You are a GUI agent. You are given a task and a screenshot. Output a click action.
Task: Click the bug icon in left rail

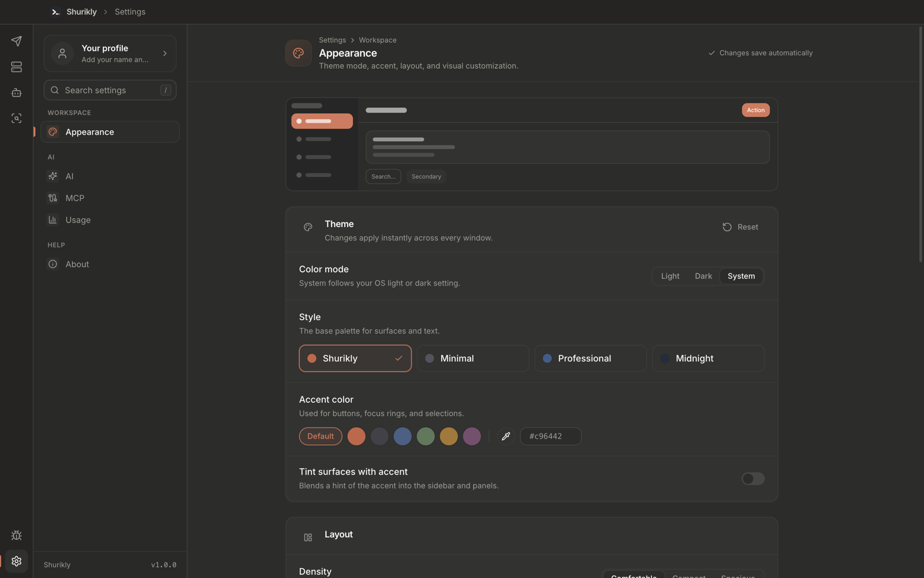[16, 535]
